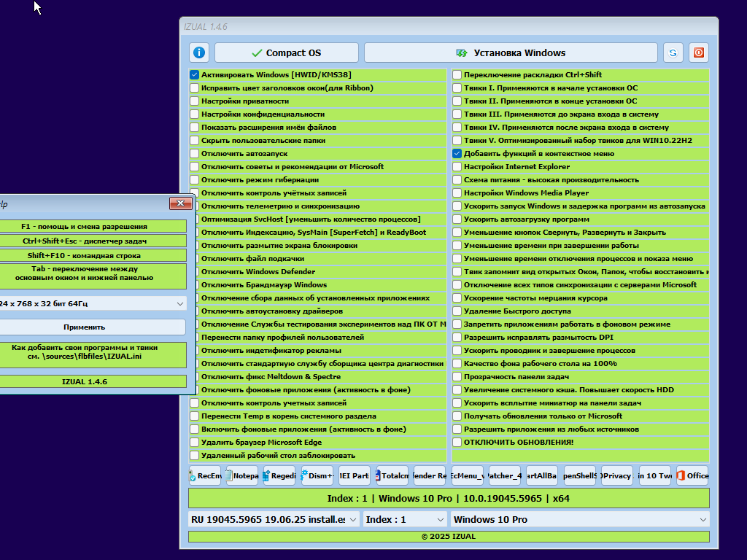Check Переключение раскладки Ctrl+Shift
The width and height of the screenshot is (747, 560).
[x=457, y=75]
